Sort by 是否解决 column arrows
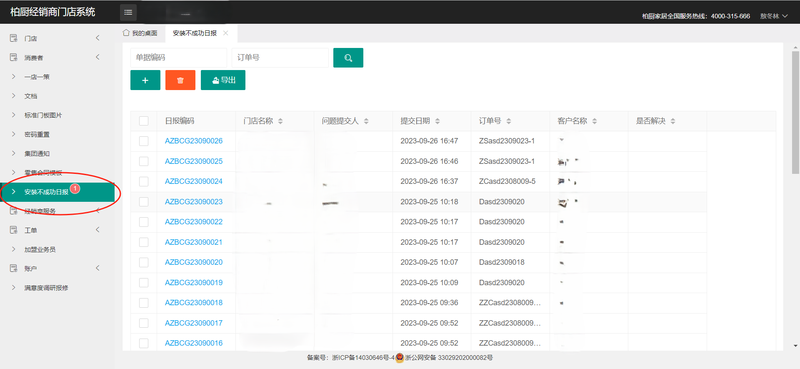 click(x=673, y=121)
